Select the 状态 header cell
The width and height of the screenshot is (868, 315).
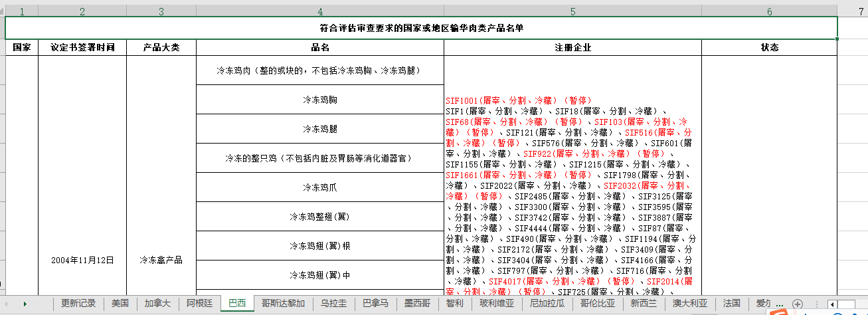pos(769,48)
